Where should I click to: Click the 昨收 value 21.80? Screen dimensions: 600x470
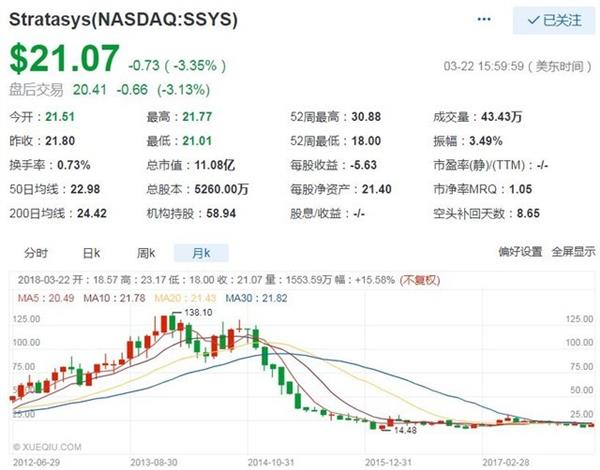pos(60,141)
